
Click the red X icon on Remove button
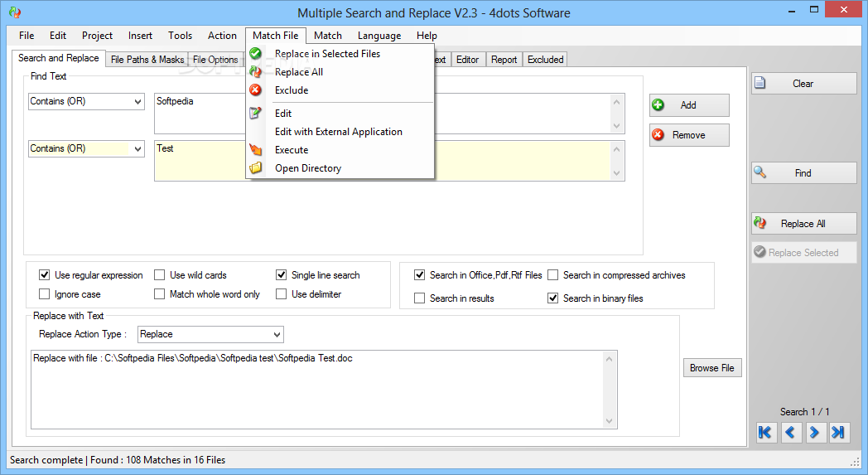click(658, 134)
